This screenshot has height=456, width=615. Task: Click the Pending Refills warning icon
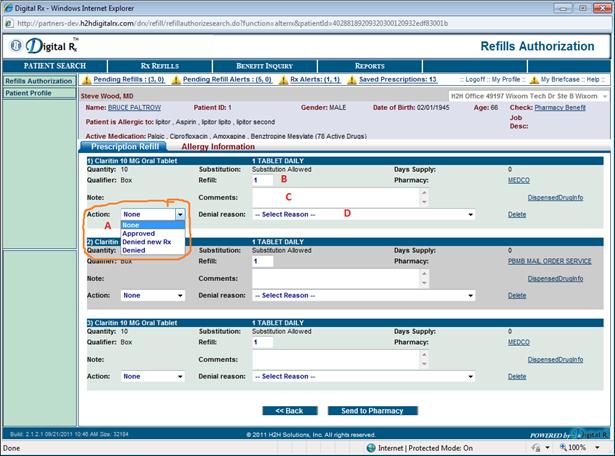[x=86, y=79]
